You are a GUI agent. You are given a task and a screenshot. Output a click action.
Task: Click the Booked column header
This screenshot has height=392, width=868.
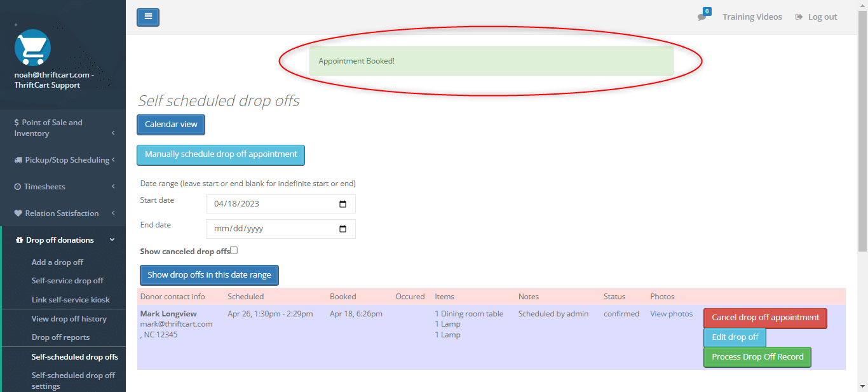click(x=343, y=297)
